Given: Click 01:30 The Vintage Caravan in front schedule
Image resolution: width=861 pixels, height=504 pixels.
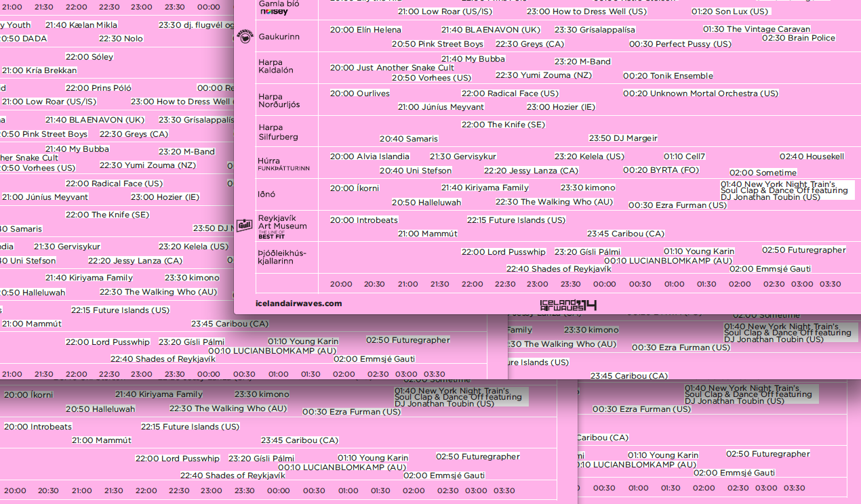Looking at the screenshot, I should (x=757, y=29).
